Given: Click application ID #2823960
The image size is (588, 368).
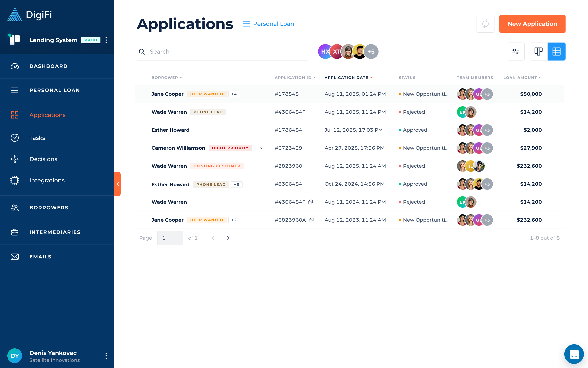Looking at the screenshot, I should pyautogui.click(x=288, y=166).
